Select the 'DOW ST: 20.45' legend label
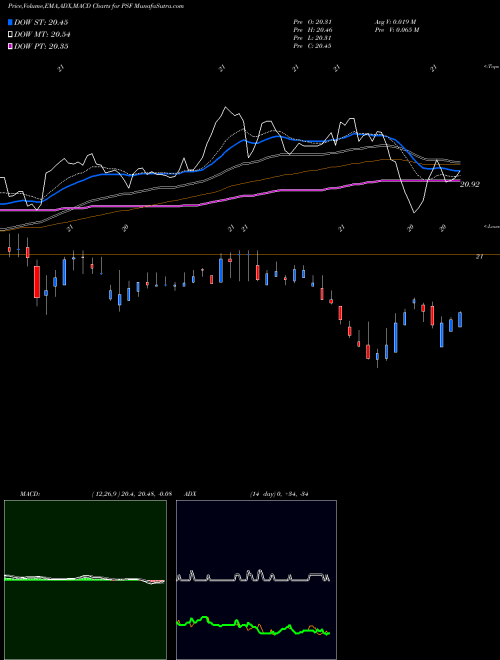The width and height of the screenshot is (500, 660). 41,22
